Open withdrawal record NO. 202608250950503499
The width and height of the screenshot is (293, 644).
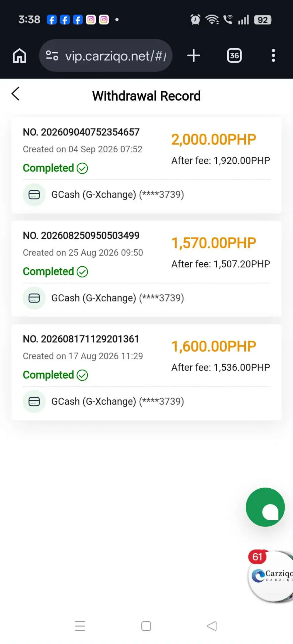[x=146, y=269]
